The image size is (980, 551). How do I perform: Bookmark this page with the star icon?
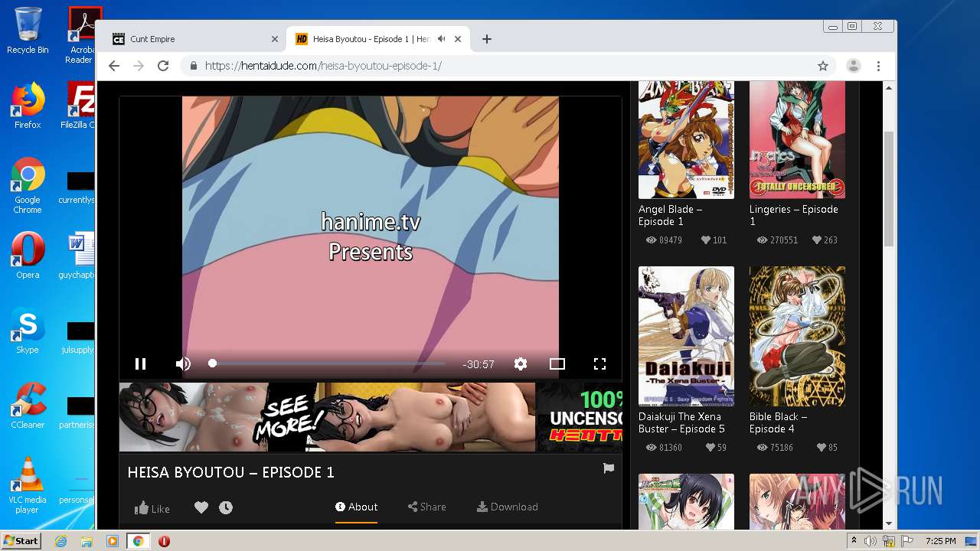pyautogui.click(x=823, y=66)
